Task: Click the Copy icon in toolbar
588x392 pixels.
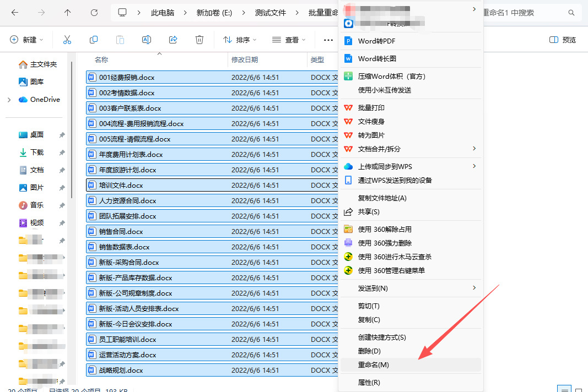Action: (x=94, y=40)
